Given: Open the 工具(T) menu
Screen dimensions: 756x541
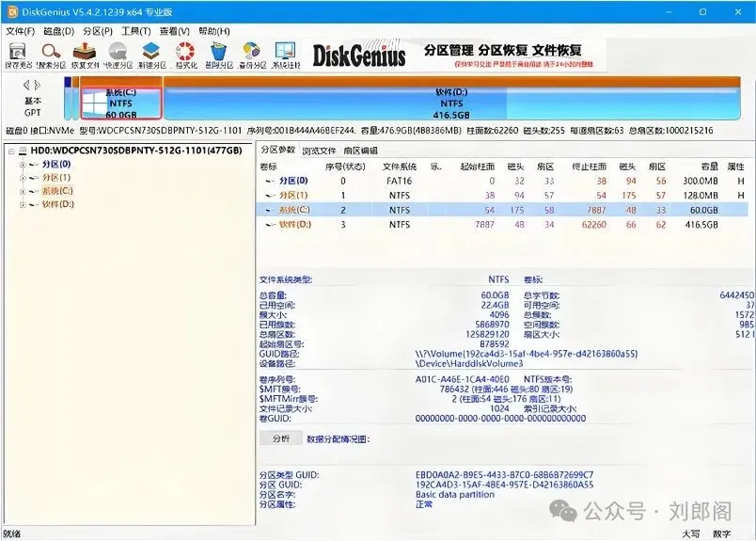Looking at the screenshot, I should coord(136,31).
